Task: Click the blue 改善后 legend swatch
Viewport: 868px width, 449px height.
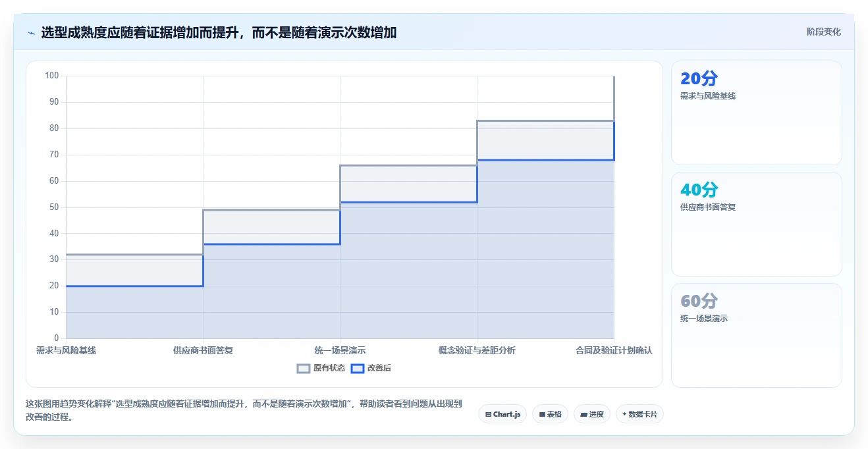Action: (358, 369)
